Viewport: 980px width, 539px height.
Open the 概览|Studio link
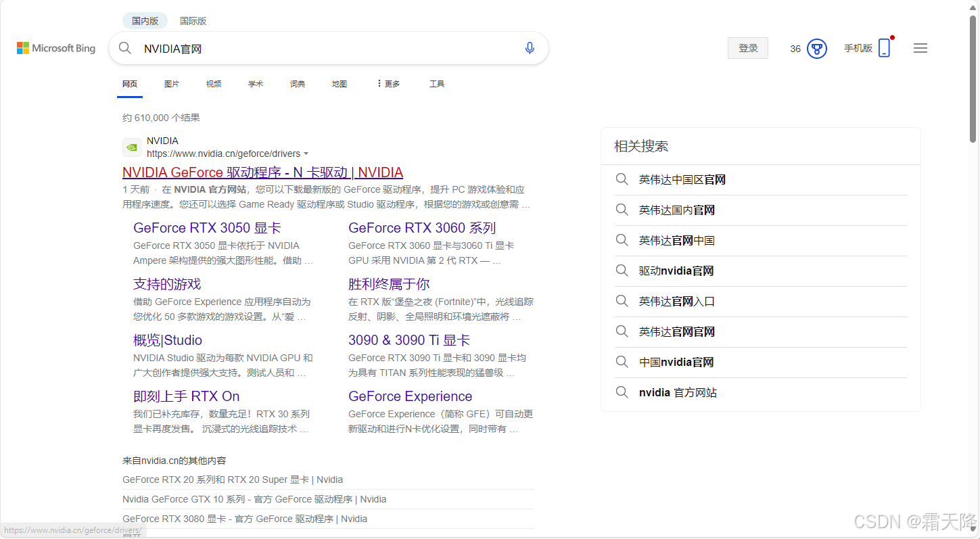(x=168, y=340)
